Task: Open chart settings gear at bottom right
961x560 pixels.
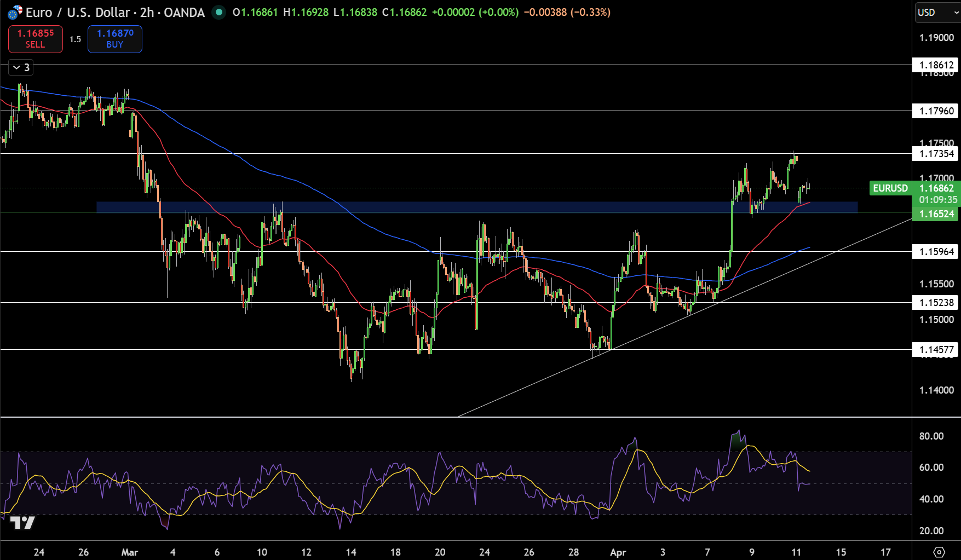Action: tap(939, 552)
